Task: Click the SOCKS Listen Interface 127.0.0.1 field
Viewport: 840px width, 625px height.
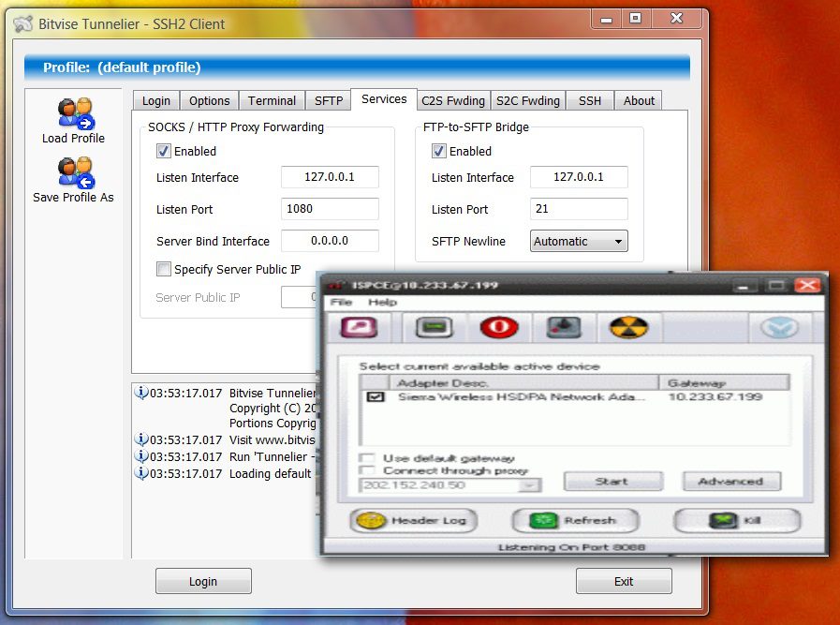Action: (330, 177)
